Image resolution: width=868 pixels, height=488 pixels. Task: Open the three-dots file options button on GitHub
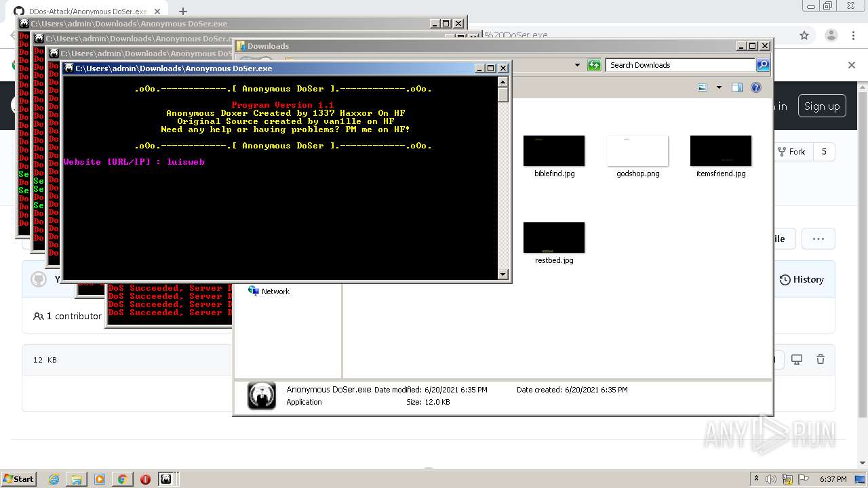pos(818,239)
